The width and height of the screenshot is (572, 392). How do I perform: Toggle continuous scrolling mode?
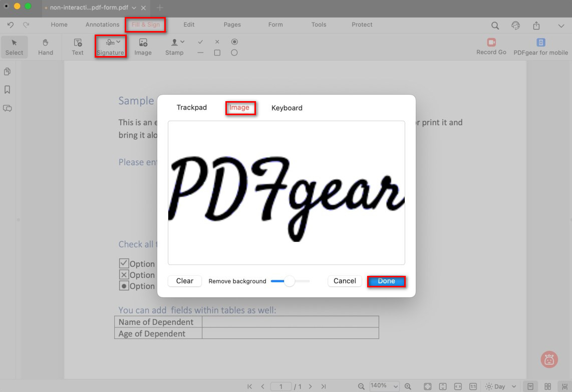click(x=564, y=386)
